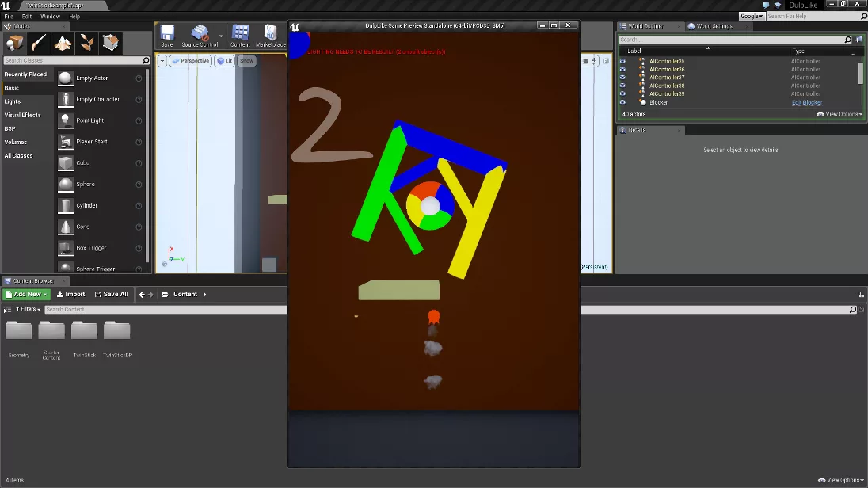868x488 pixels.
Task: Click the help icon next to Empty Actor
Action: click(139, 78)
